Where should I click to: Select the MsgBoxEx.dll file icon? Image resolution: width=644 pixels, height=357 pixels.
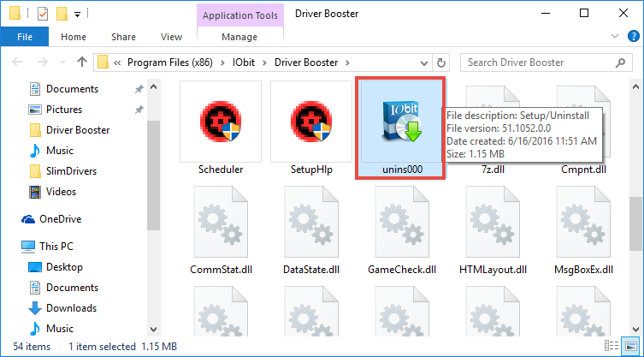point(583,222)
